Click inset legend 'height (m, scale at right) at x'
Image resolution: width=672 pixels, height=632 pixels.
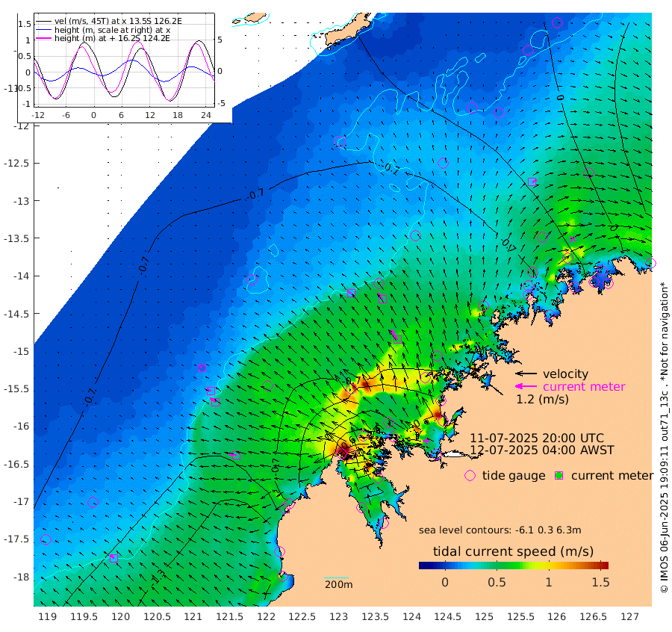click(x=112, y=30)
